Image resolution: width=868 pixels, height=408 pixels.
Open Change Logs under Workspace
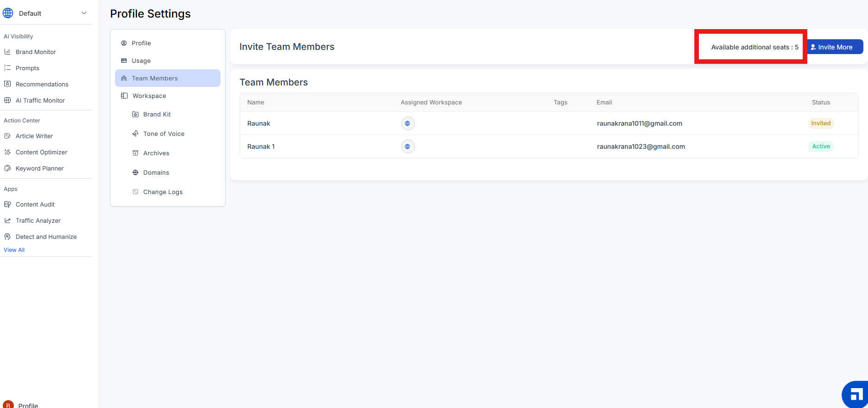(163, 192)
